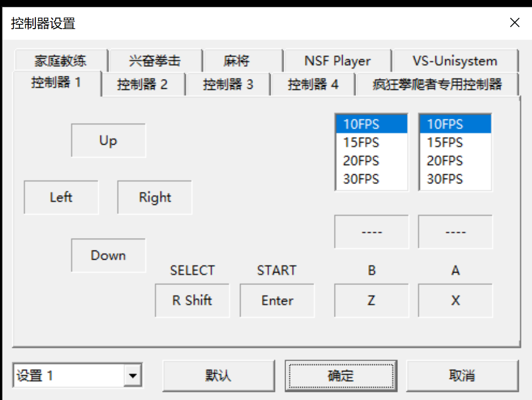This screenshot has height=400, width=532.
Task: Select the 控制器 1 tab
Action: [57, 83]
